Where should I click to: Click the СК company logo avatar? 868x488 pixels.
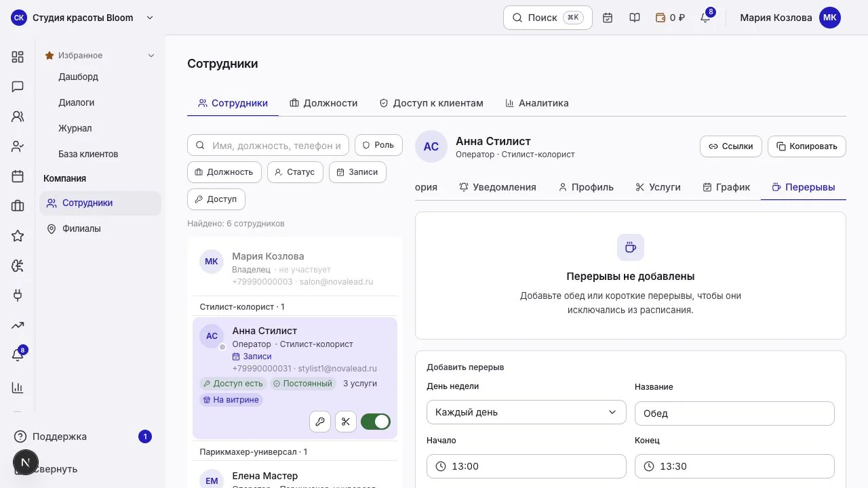point(19,18)
